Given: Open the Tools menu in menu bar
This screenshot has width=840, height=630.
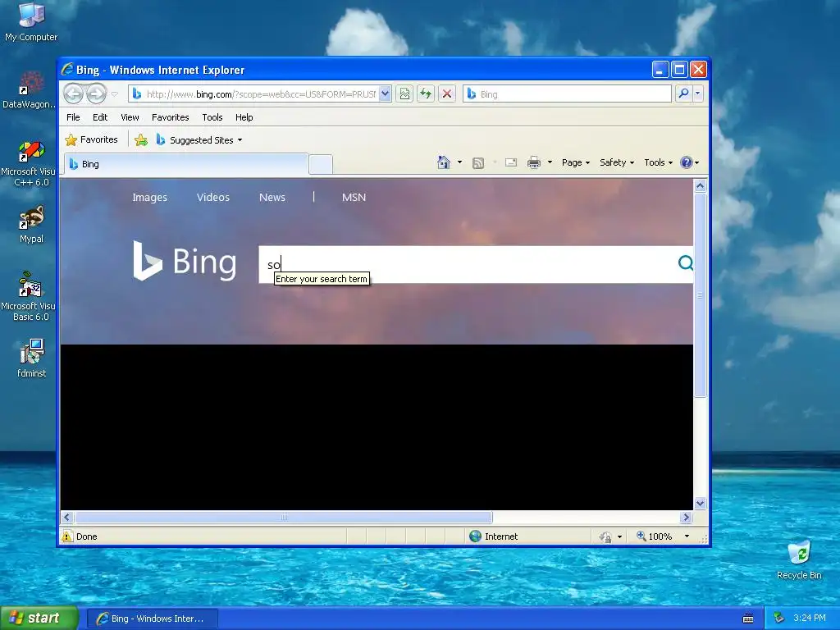Looking at the screenshot, I should pos(212,117).
